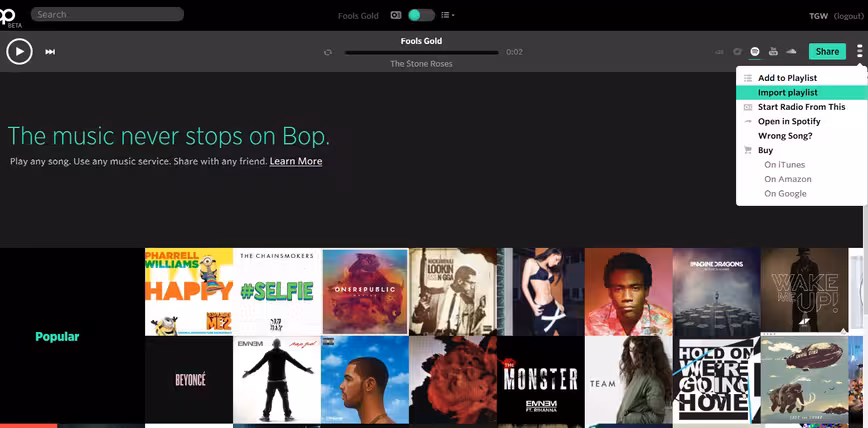Select On iTunes under Buy
This screenshot has height=428, width=868.
click(784, 164)
